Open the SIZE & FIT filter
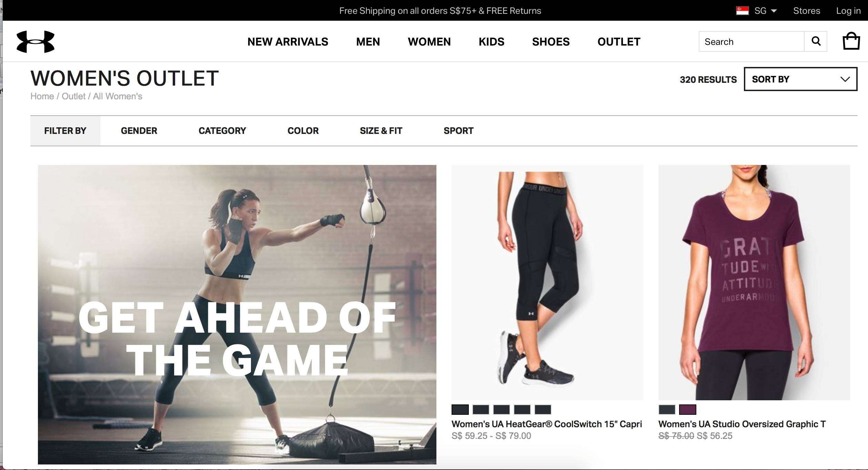The height and width of the screenshot is (470, 868). click(381, 131)
